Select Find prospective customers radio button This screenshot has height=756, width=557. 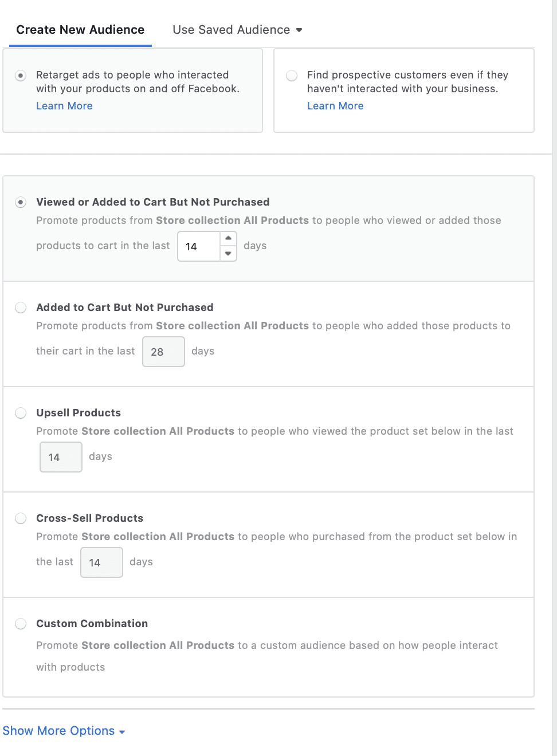(x=292, y=76)
